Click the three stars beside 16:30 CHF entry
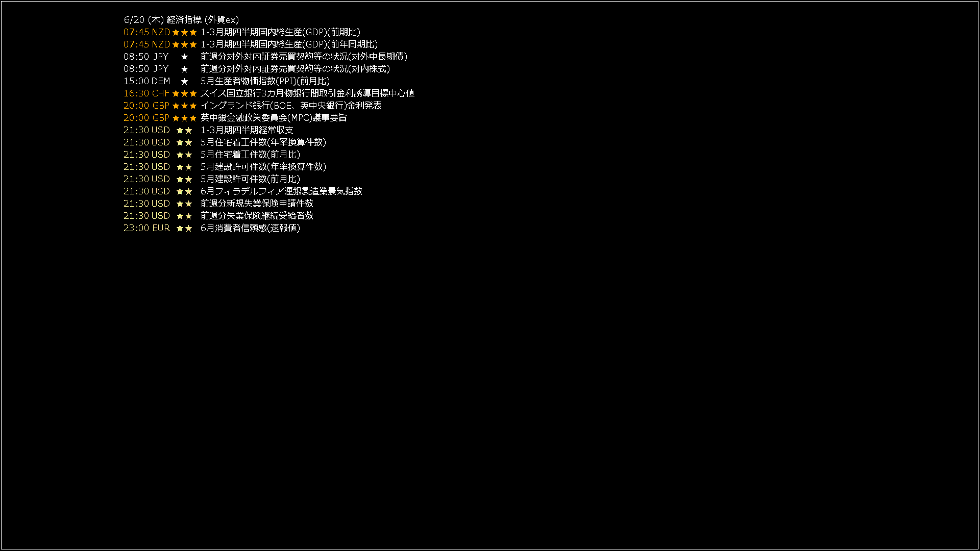Image resolution: width=980 pixels, height=551 pixels. 184,93
